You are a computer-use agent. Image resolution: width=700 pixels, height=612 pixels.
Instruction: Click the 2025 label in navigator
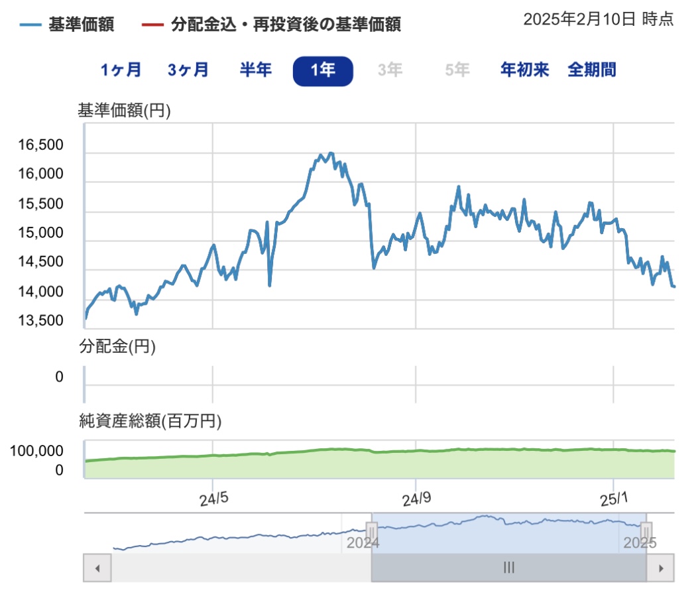click(x=640, y=543)
